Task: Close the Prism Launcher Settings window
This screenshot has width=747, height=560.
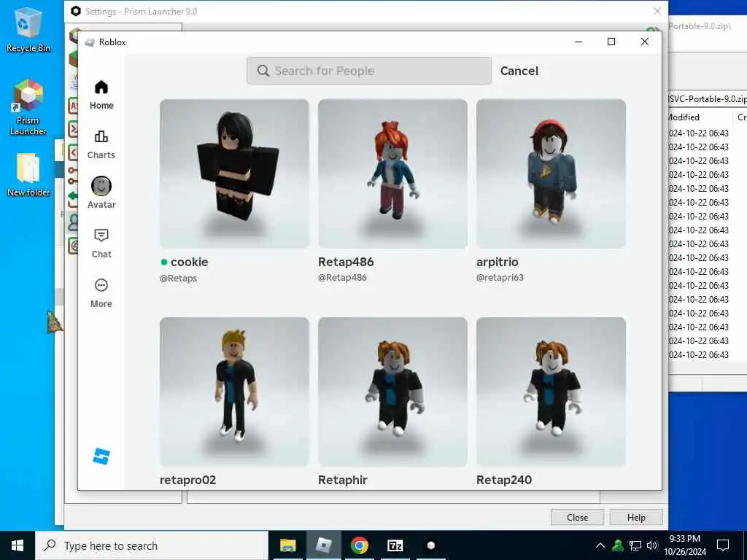Action: (x=657, y=10)
